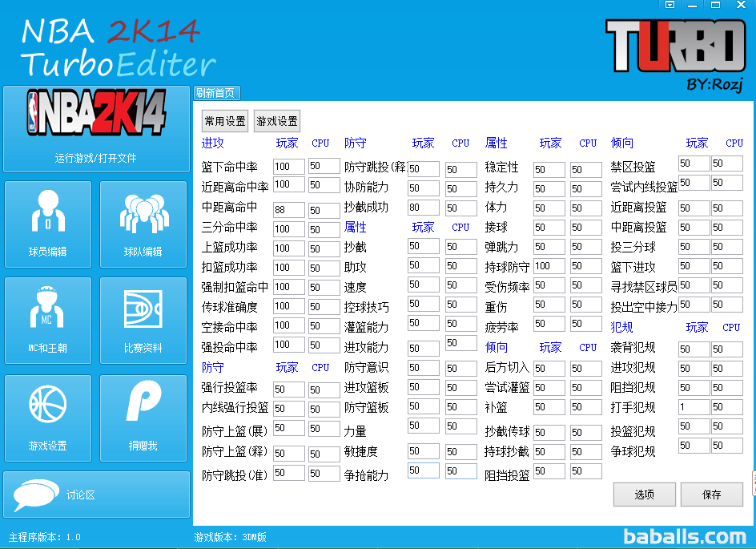Viewport: 756px width, 549px height.
Task: Click the 争抢能力 CPU value field
Action: coord(461,470)
